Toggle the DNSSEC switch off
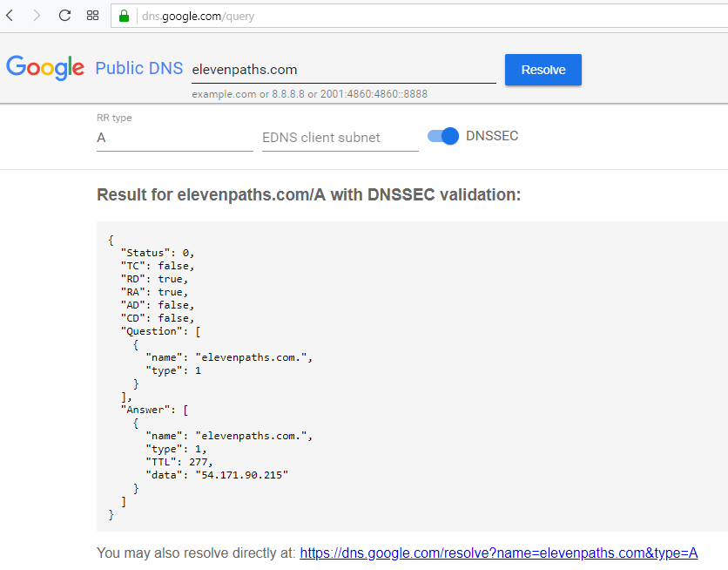The width and height of the screenshot is (728, 570). [x=443, y=136]
